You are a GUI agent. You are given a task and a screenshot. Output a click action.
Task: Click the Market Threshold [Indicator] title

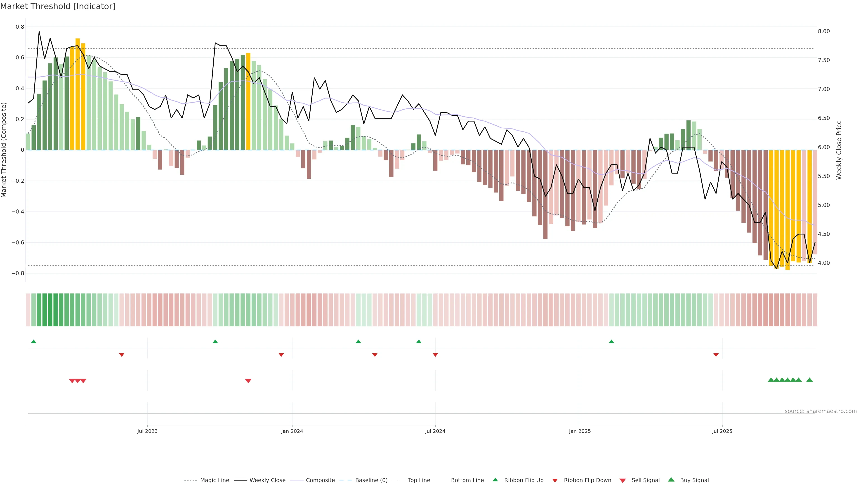click(58, 6)
